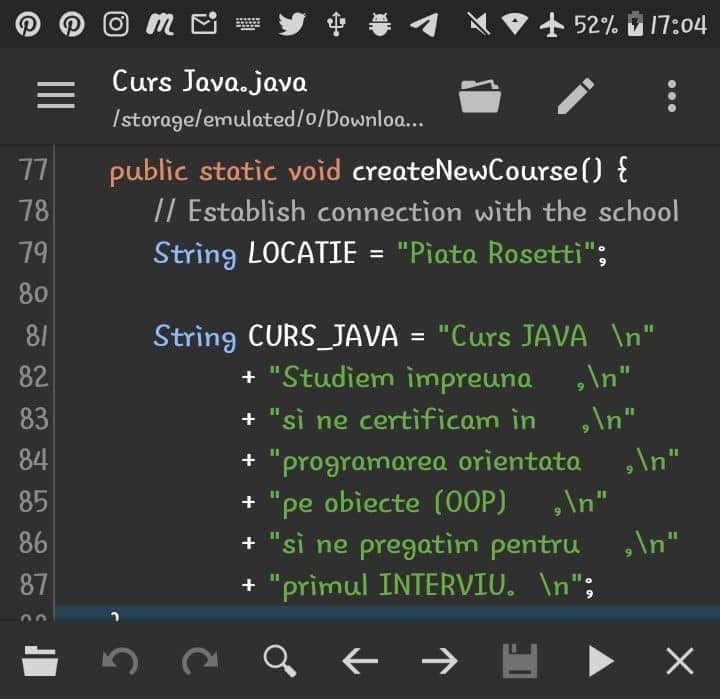This screenshot has height=699, width=720.
Task: Tap the CURS_JAVA variable name
Action: tap(325, 336)
